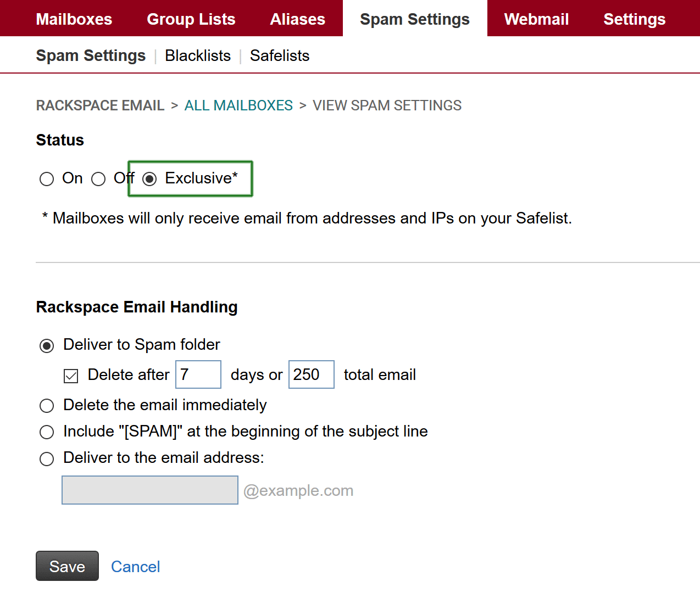Viewport: 700px width, 593px height.
Task: Click the Save button
Action: click(x=67, y=566)
